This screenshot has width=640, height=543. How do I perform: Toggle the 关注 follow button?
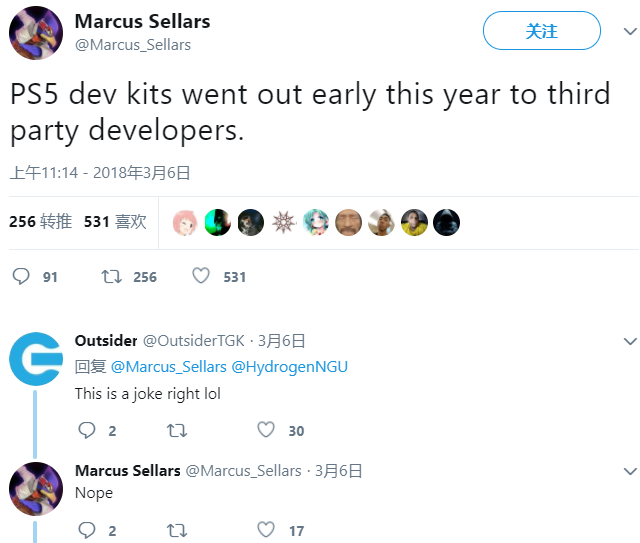click(x=541, y=32)
